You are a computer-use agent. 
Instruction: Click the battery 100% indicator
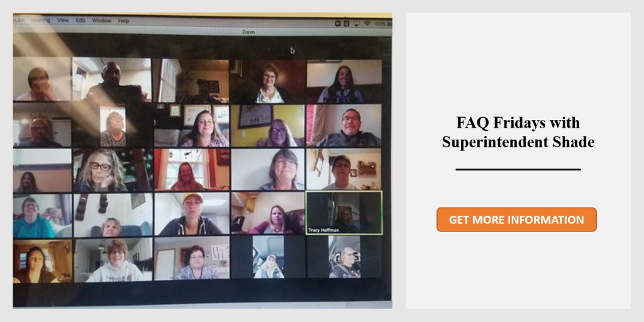tap(382, 25)
